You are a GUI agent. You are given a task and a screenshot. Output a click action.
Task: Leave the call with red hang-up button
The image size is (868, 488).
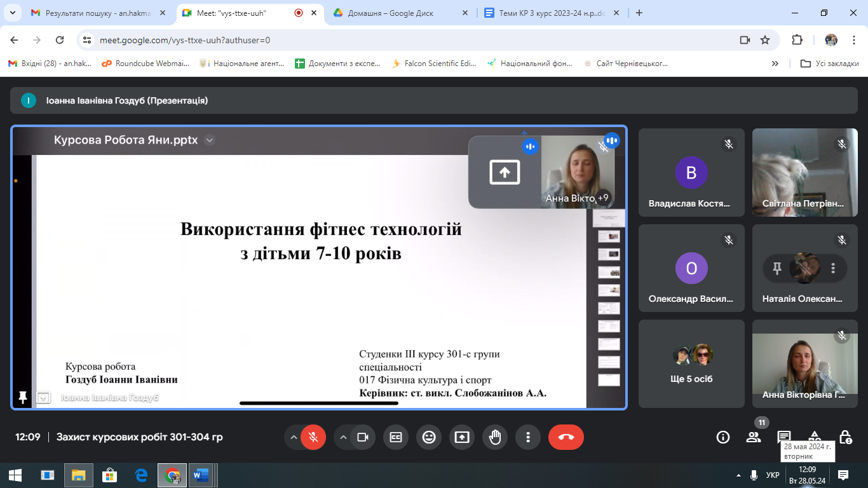pyautogui.click(x=566, y=437)
